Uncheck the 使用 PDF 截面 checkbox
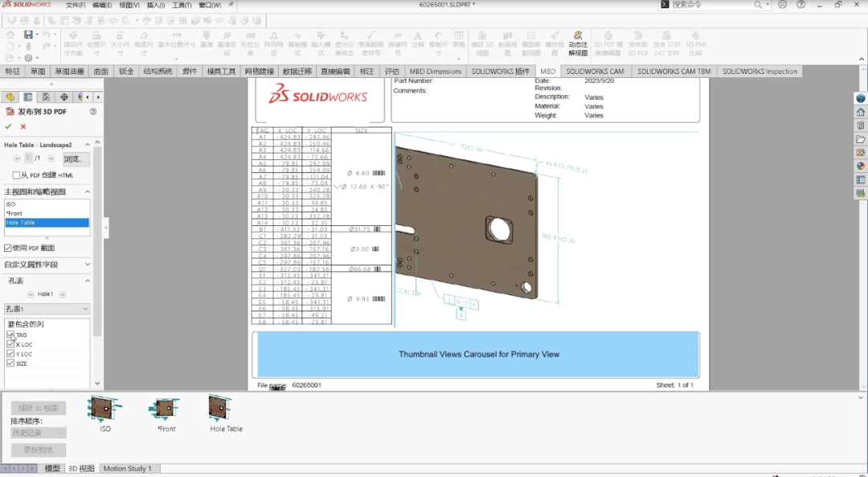868x477 pixels. (8, 248)
